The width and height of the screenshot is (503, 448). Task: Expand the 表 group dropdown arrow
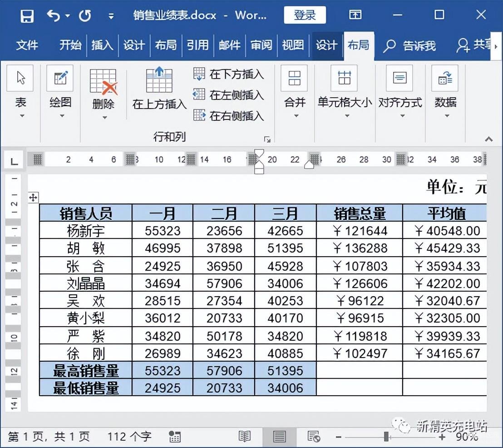22,116
